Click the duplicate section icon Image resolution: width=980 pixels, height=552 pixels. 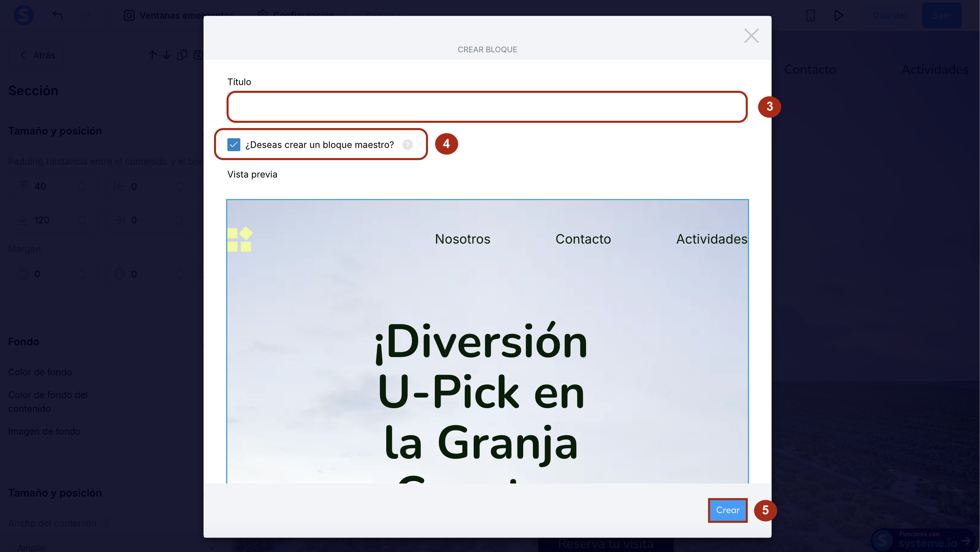click(x=182, y=55)
